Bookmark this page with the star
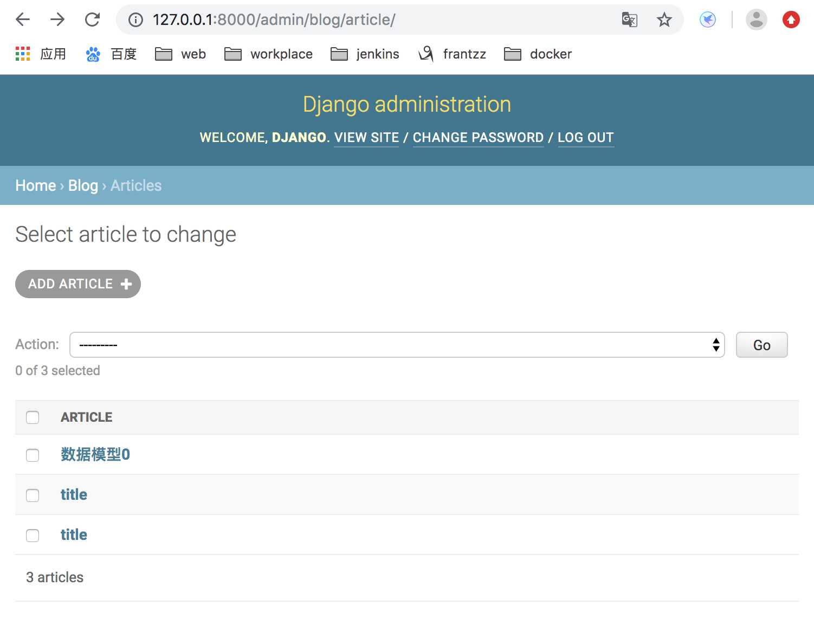The image size is (814, 644). (x=664, y=20)
